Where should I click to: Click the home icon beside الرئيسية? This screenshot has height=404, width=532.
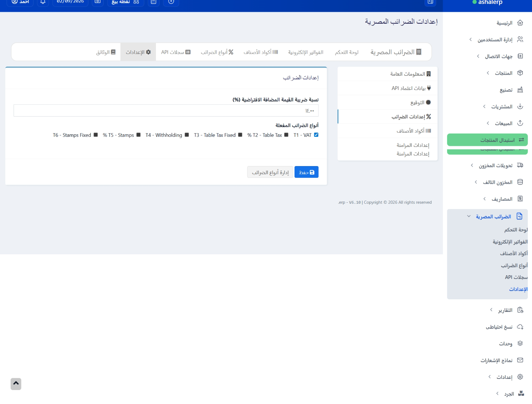tap(520, 23)
